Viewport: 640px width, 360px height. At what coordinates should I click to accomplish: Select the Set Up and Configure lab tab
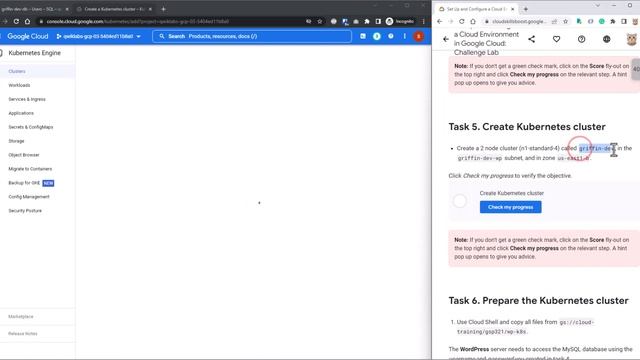(476, 9)
